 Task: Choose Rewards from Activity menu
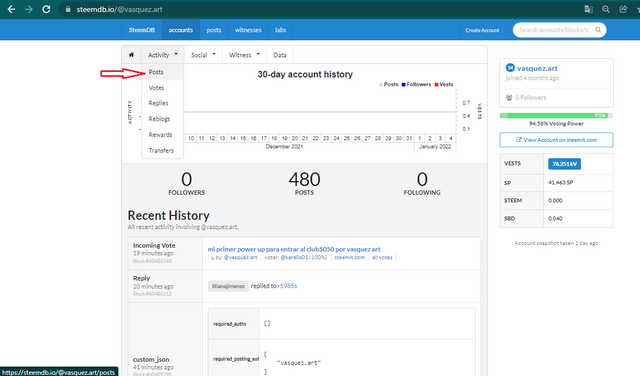162,135
